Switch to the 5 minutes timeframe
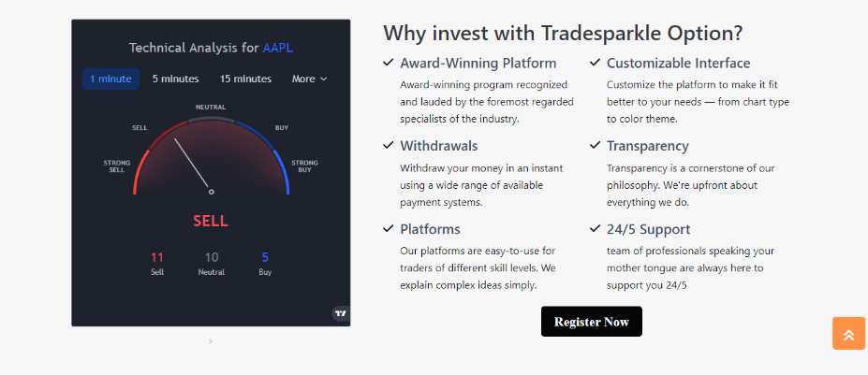The width and height of the screenshot is (868, 375). click(x=176, y=79)
